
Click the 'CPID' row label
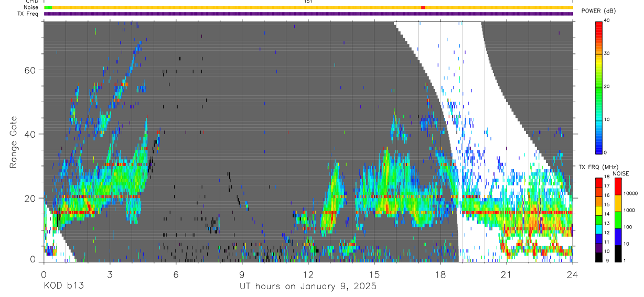(x=31, y=2)
